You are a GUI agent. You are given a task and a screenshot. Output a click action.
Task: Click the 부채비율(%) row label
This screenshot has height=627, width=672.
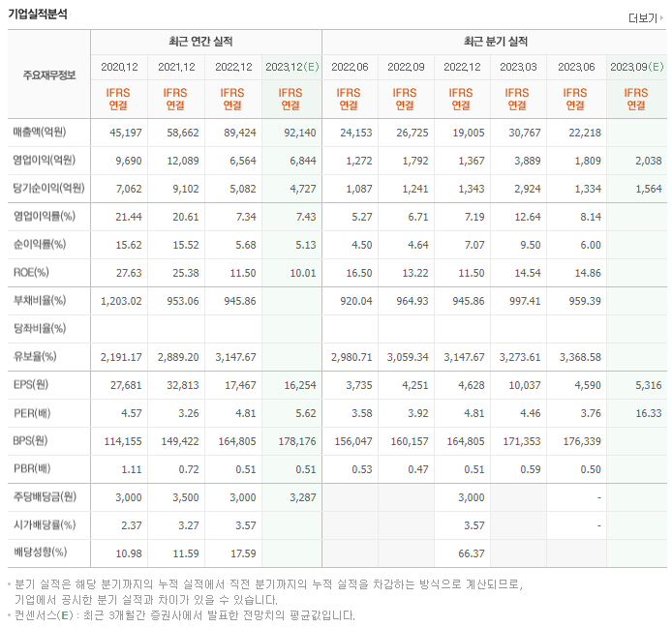tap(40, 300)
